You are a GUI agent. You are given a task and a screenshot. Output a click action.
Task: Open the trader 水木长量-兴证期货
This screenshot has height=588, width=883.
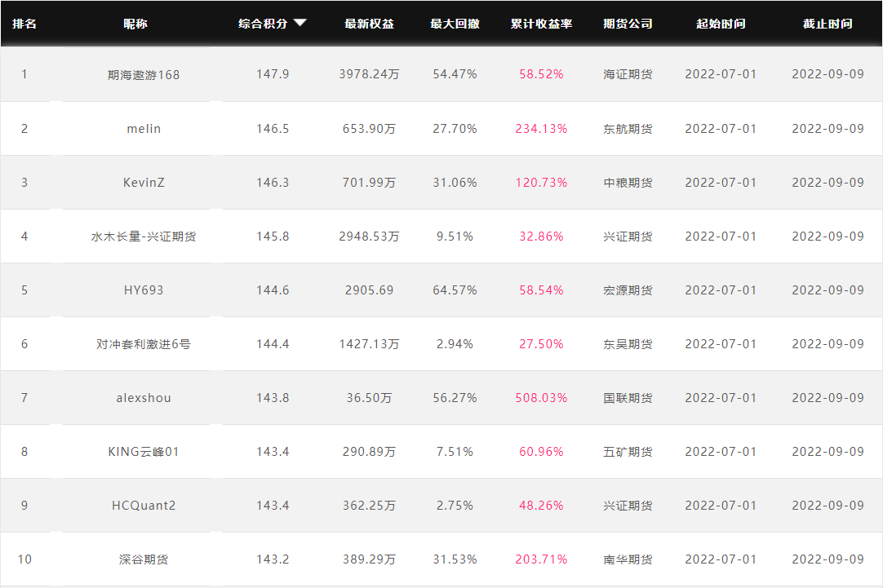(144, 237)
